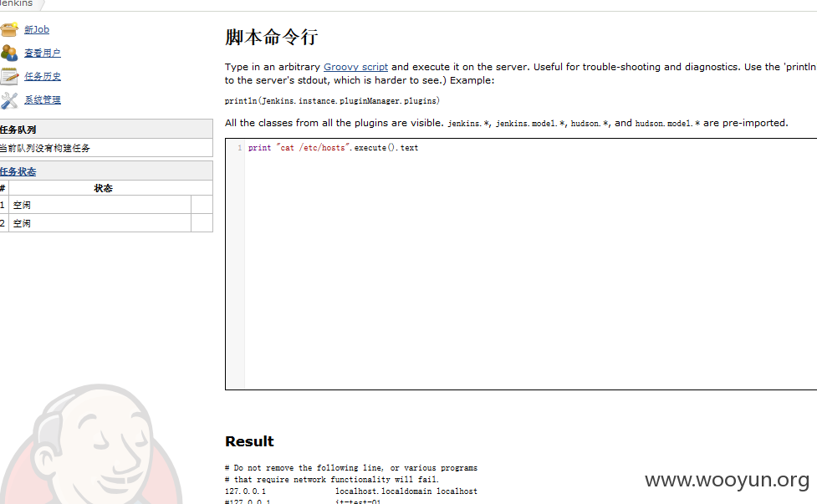Click the 状态 column header
This screenshot has height=504, width=817.
point(103,188)
